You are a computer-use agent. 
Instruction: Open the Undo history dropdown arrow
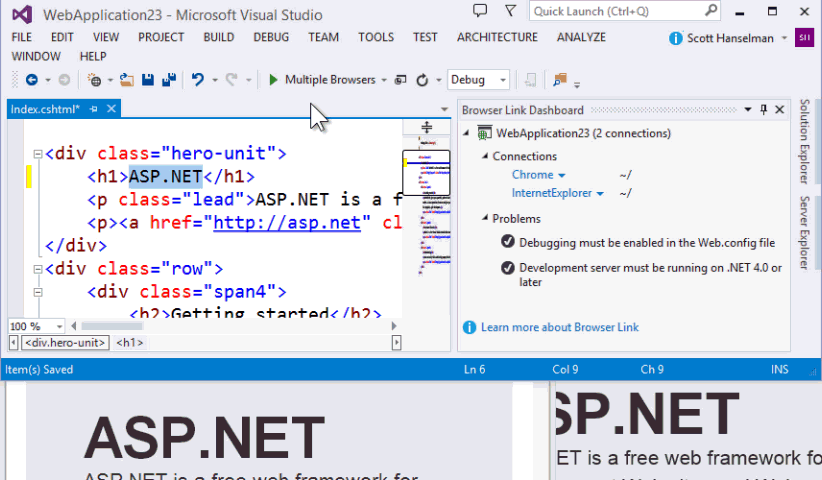214,80
